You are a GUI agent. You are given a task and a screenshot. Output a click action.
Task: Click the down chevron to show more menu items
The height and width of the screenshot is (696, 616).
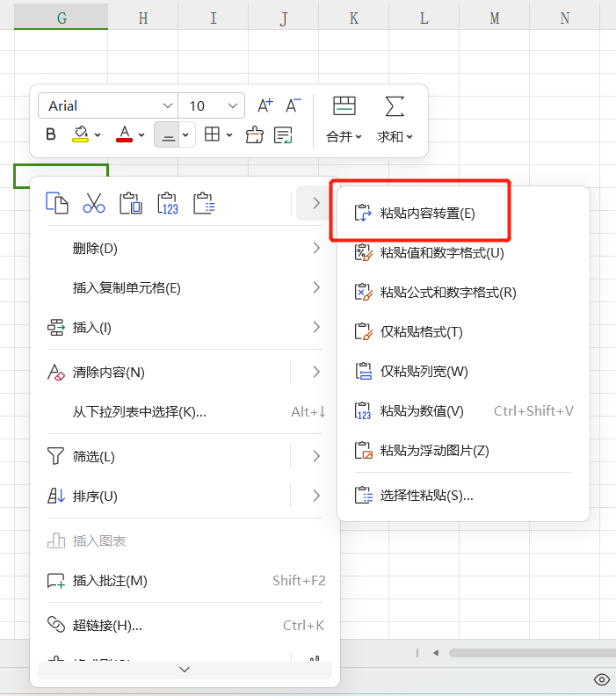coord(185,670)
